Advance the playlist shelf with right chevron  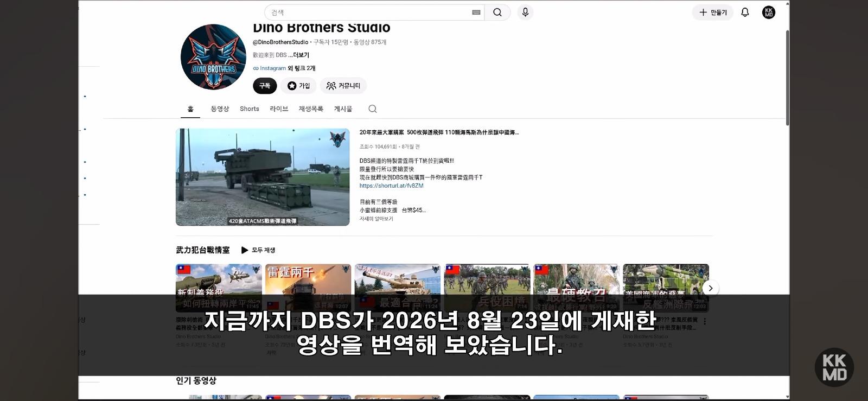(711, 288)
